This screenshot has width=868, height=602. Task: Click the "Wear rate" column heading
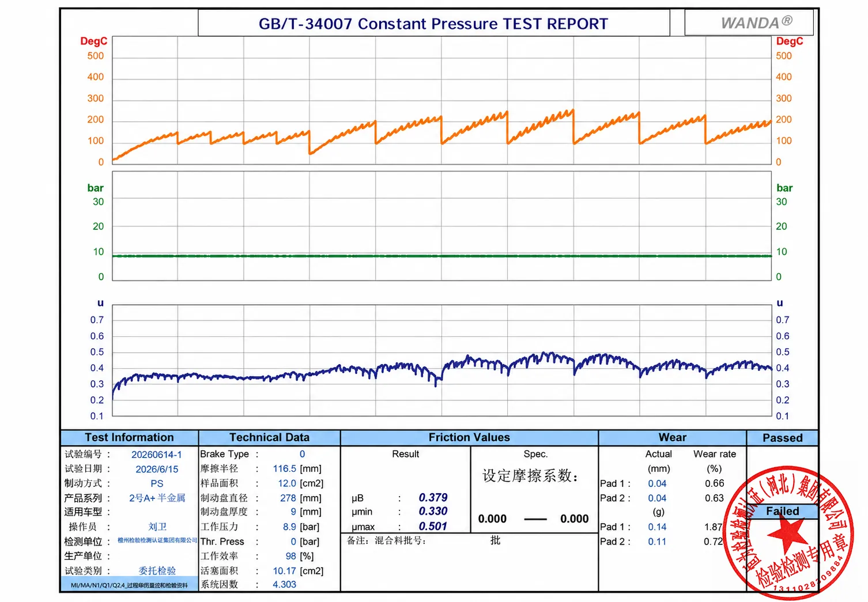tap(714, 454)
